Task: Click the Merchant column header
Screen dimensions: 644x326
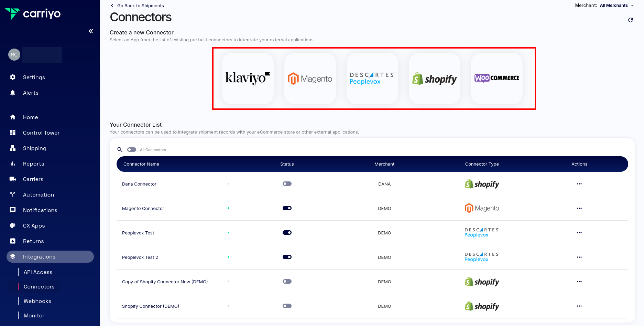Action: coord(384,164)
